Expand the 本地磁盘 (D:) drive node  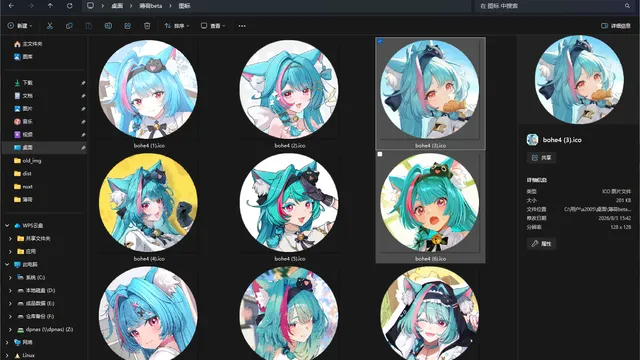11,291
